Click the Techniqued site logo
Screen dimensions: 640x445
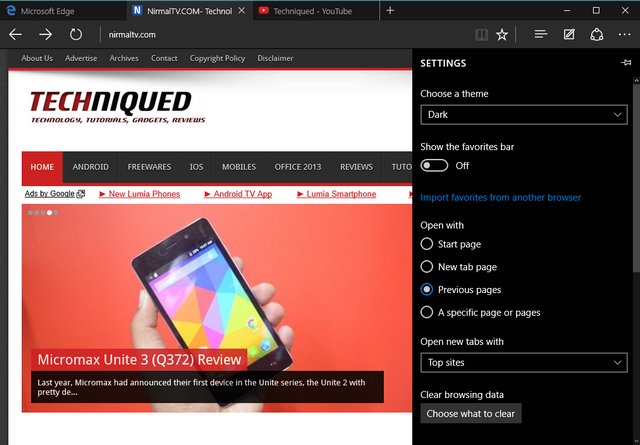(118, 107)
